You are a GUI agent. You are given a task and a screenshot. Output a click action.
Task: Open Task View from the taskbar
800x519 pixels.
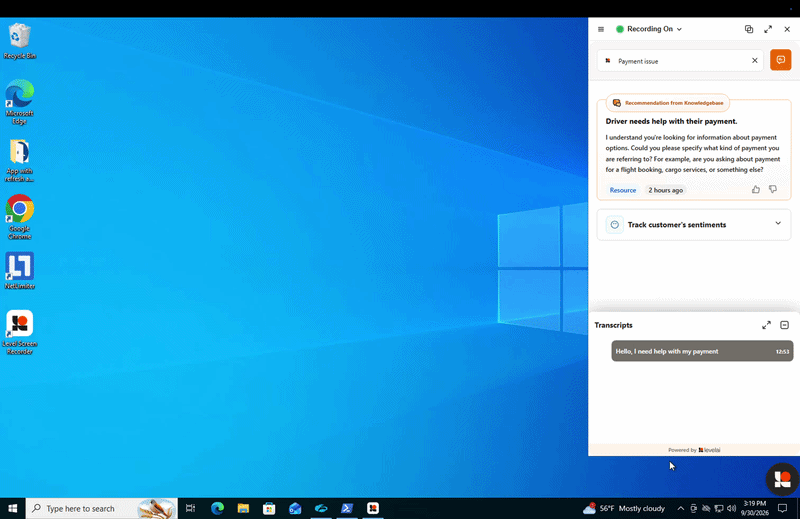[190, 508]
